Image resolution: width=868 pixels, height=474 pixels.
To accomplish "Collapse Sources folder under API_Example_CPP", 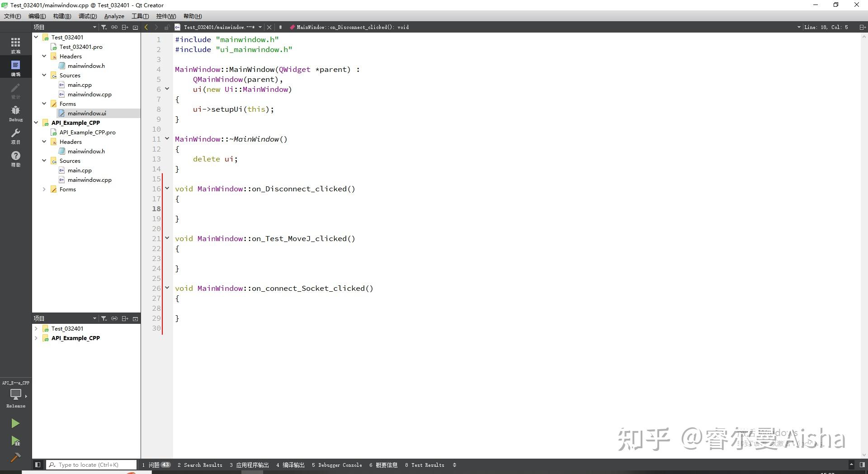I will coord(44,161).
